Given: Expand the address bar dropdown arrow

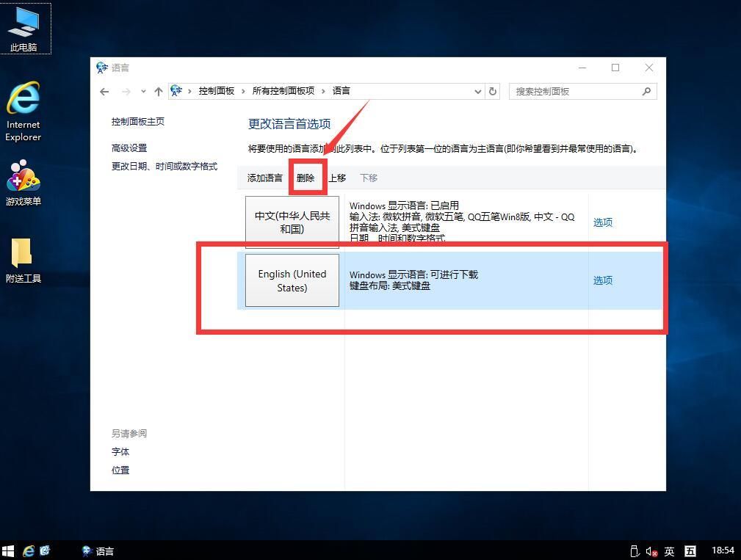Looking at the screenshot, I should [477, 91].
